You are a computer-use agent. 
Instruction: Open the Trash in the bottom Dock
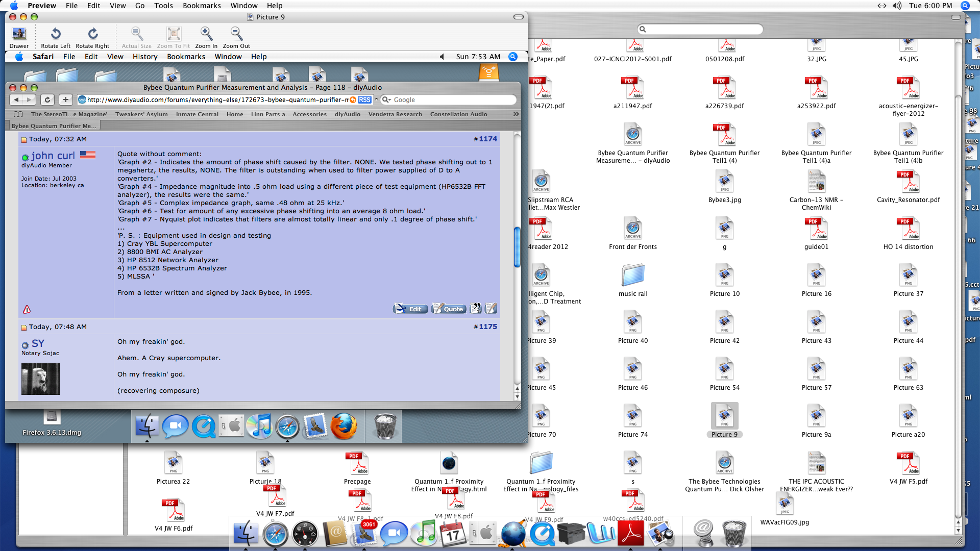point(734,534)
